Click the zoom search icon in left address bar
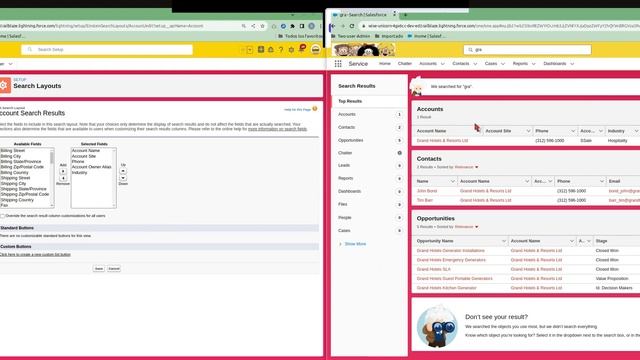Image resolution: width=640 pixels, height=360 pixels. click(244, 26)
